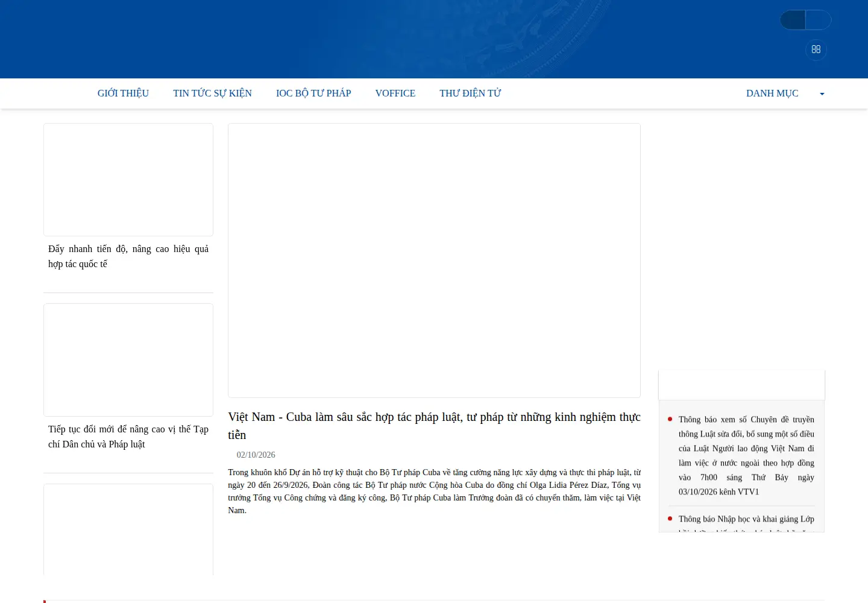Click thumbnail above Đẩy nhanh tiến độ article
Viewport: 868px width, 603px height.
click(128, 180)
